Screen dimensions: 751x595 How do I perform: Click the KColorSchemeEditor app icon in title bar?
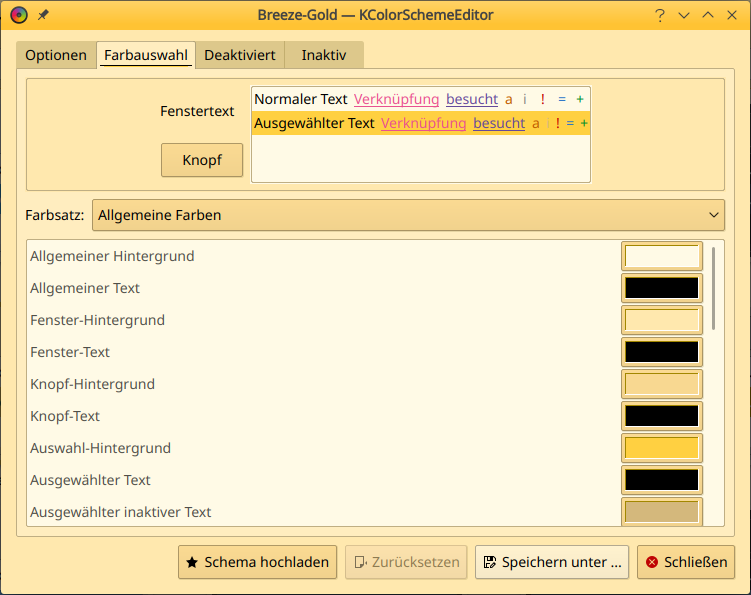pos(19,15)
